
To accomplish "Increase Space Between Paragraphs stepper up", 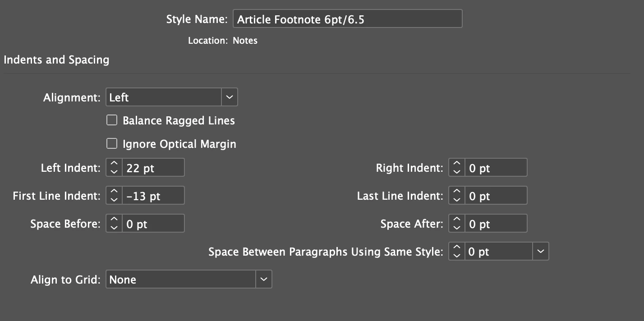I will 457,248.
